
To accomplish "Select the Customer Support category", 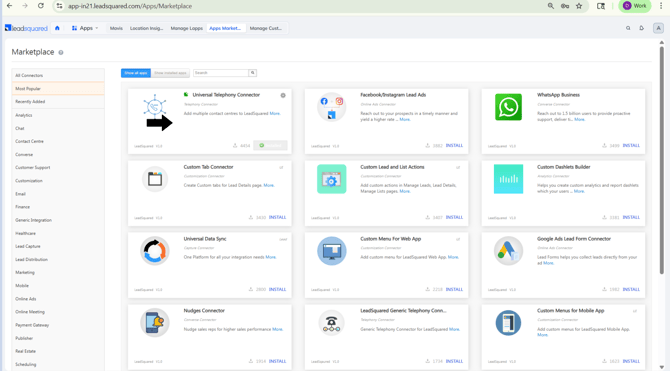I will pos(58,168).
